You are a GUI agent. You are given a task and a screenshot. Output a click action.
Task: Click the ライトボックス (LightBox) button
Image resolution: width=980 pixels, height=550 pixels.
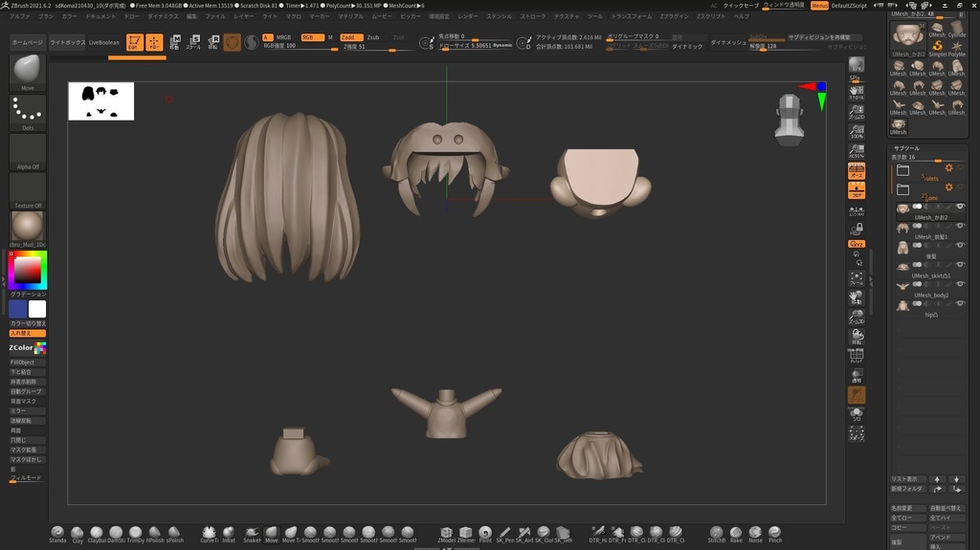[67, 43]
